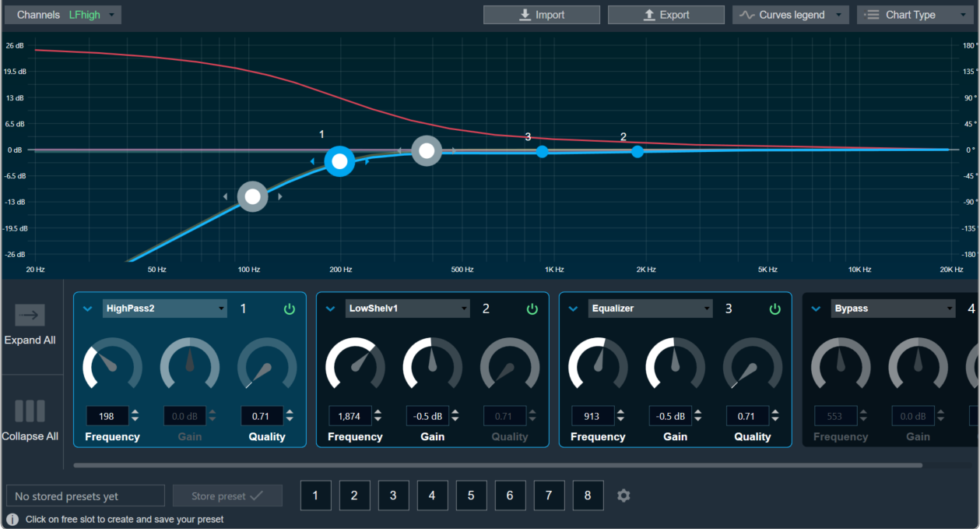Image resolution: width=980 pixels, height=529 pixels.
Task: Click stepper arrows beside 1,874 frequency
Action: tap(378, 416)
